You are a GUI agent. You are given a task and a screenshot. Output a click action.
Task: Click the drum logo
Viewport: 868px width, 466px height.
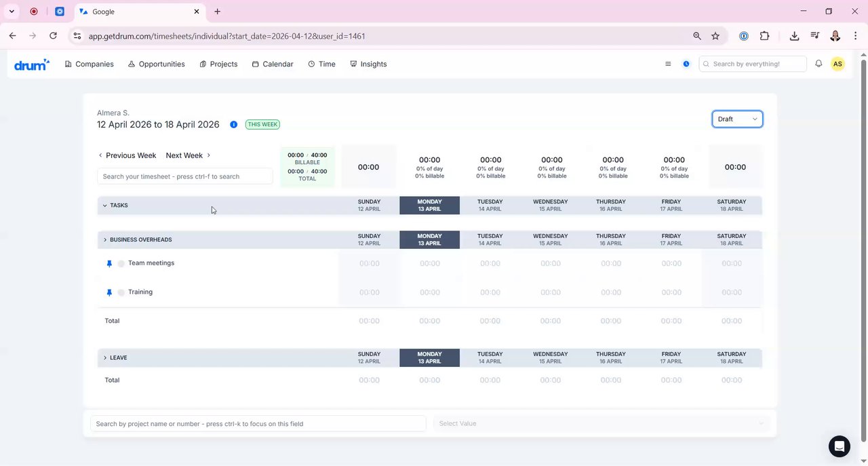32,64
